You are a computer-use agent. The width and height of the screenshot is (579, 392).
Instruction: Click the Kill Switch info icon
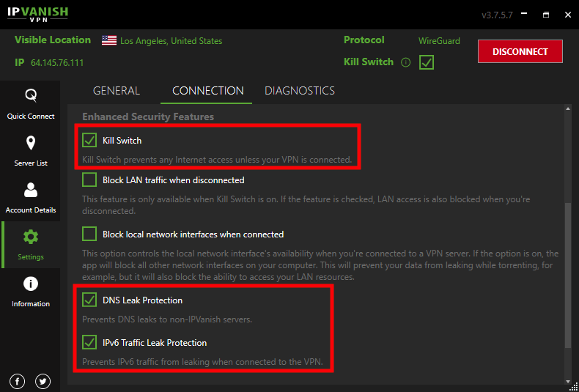[405, 62]
